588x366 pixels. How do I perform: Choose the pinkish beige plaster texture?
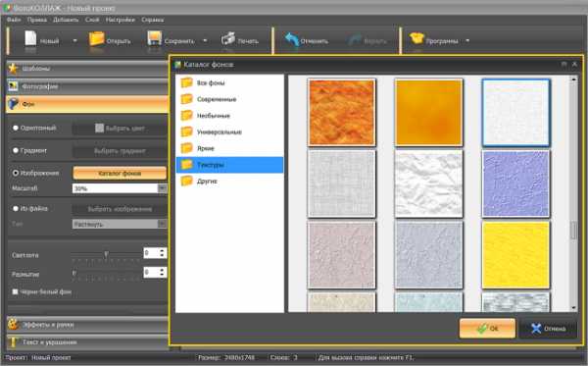341,255
